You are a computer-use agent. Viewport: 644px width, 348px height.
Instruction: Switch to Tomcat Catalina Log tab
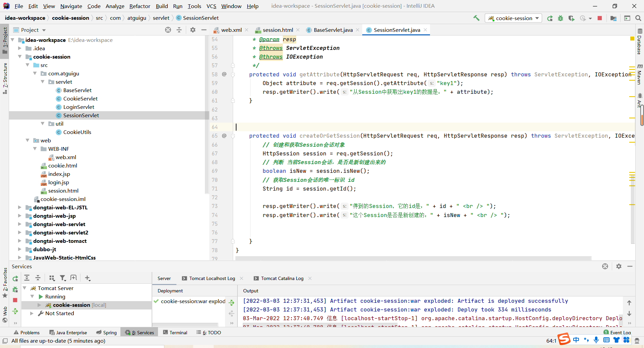pyautogui.click(x=282, y=278)
